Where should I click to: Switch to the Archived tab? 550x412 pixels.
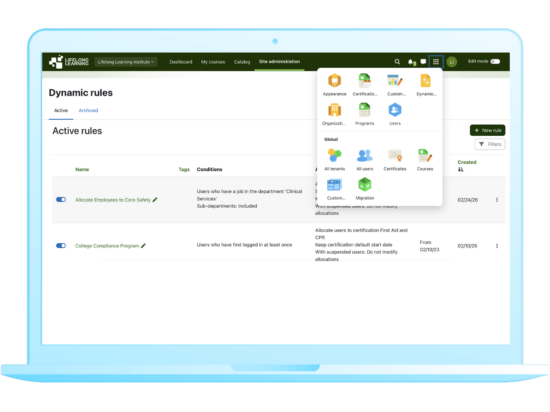[88, 110]
